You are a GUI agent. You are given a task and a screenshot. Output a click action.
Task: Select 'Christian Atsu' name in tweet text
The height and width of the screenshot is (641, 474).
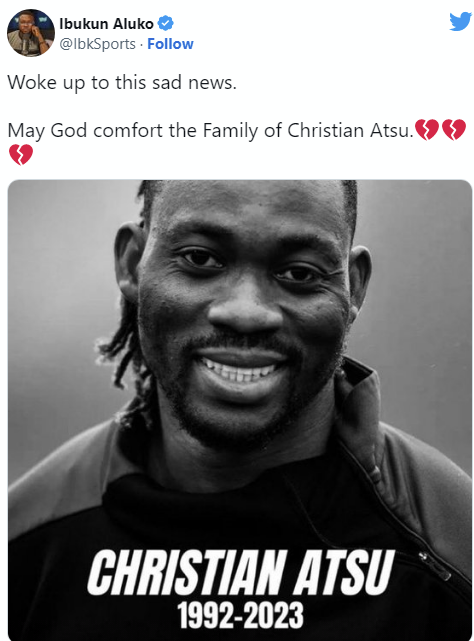[x=350, y=130]
